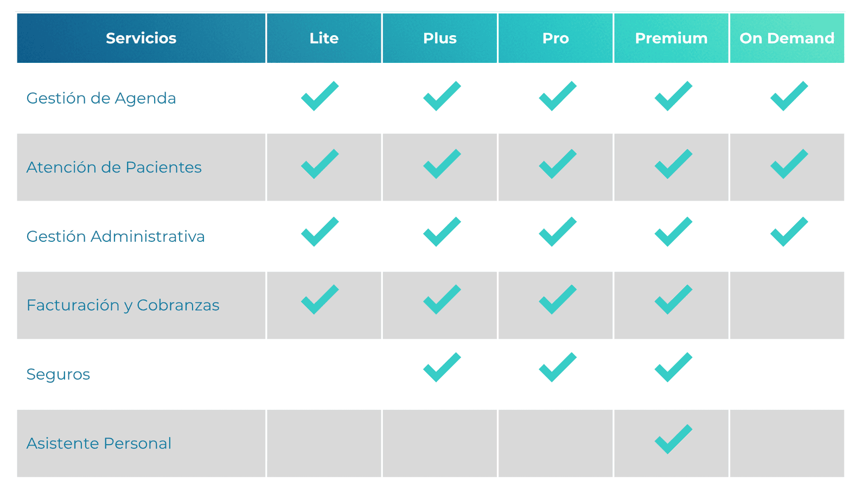Click the Plus checkmark for Atención de Pacientes
868x488 pixels.
[442, 164]
